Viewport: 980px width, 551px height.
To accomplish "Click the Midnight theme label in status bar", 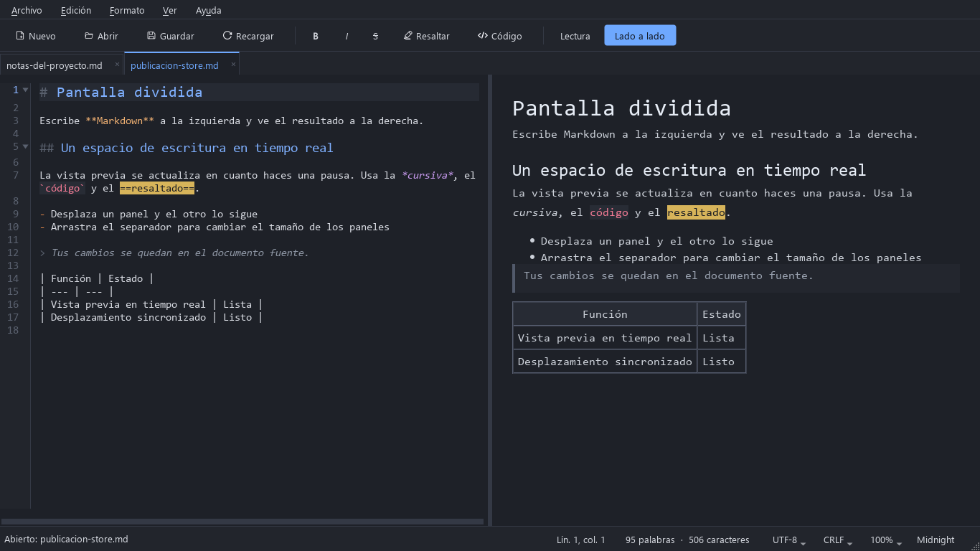I will point(936,540).
